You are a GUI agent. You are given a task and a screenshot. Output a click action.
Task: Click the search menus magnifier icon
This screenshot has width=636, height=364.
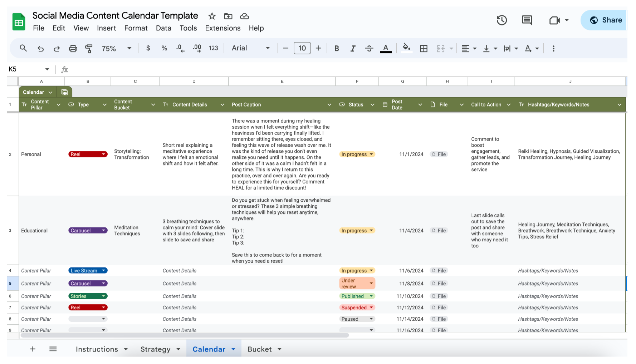pos(23,48)
